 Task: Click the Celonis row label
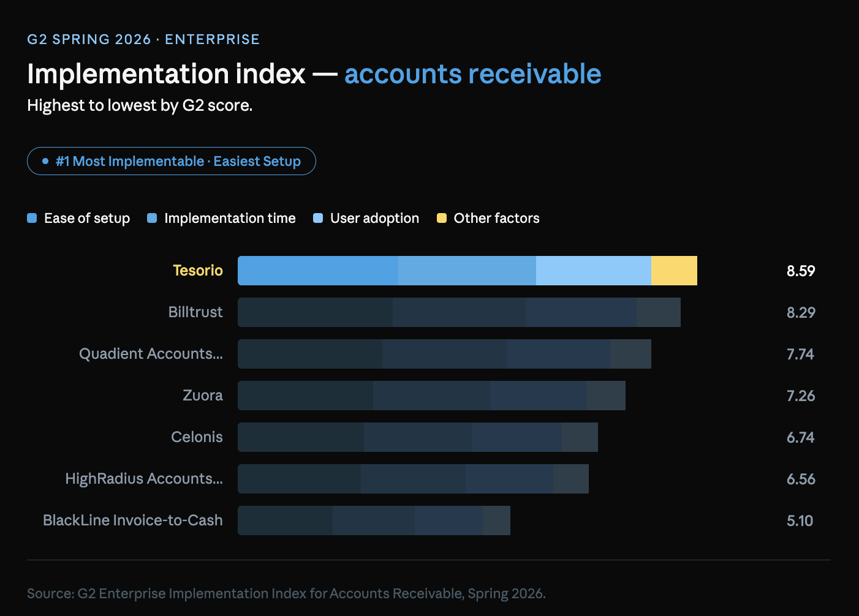[x=197, y=437]
